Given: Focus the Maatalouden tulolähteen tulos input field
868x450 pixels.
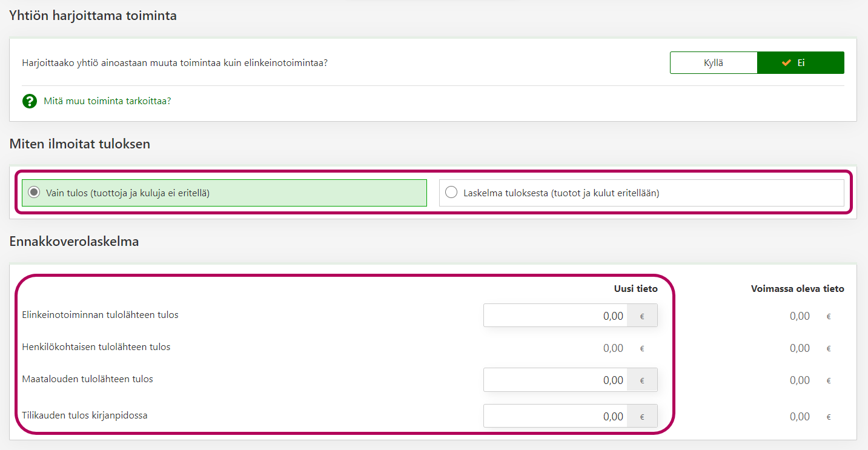Looking at the screenshot, I should coord(555,380).
